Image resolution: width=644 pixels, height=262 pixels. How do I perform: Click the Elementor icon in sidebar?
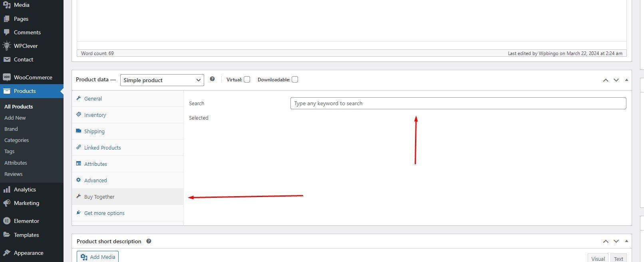click(6, 221)
